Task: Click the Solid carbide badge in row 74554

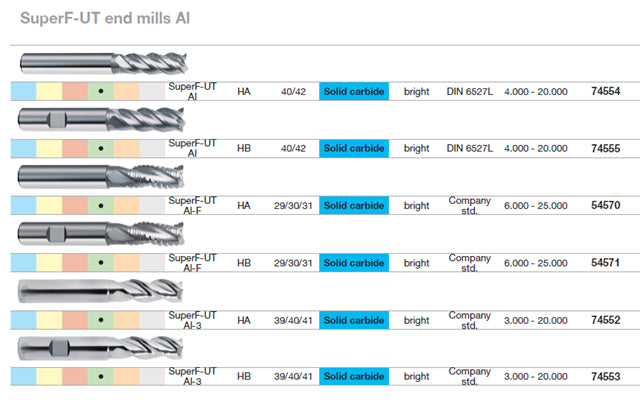Action: pyautogui.click(x=354, y=91)
